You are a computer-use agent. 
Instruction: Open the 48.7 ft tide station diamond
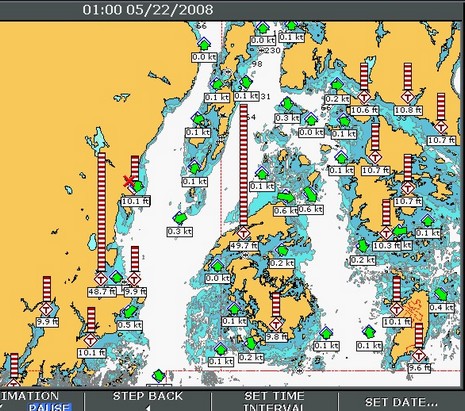[101, 279]
